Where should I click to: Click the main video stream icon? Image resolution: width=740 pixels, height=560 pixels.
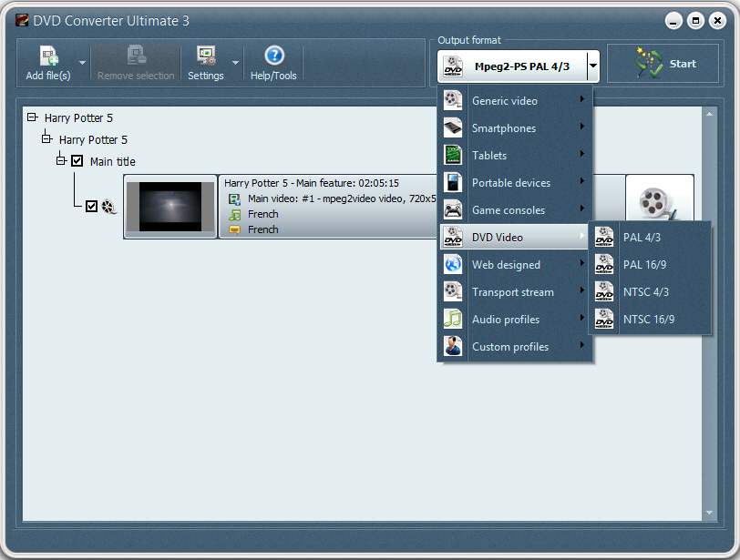click(234, 199)
